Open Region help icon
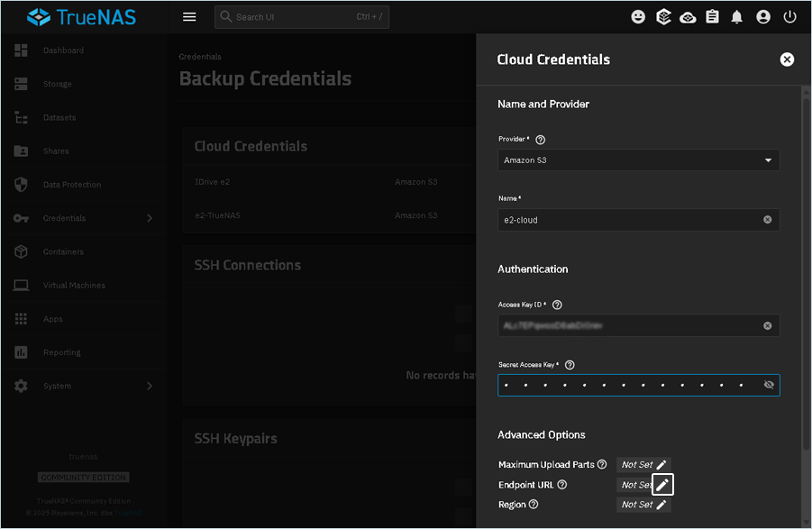This screenshot has height=529, width=812. tap(534, 504)
